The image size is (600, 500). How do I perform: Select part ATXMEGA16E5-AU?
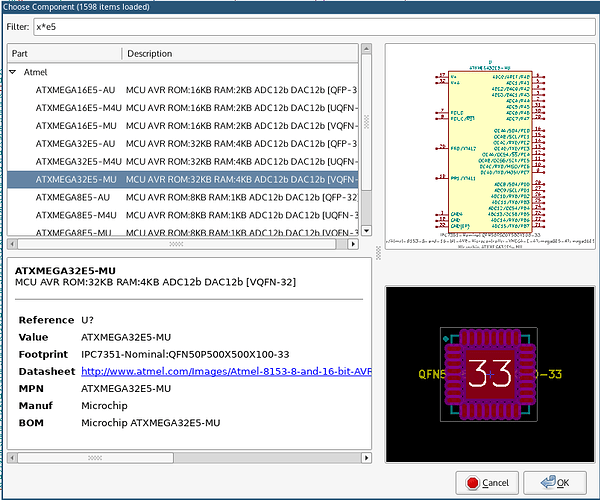pyautogui.click(x=183, y=90)
